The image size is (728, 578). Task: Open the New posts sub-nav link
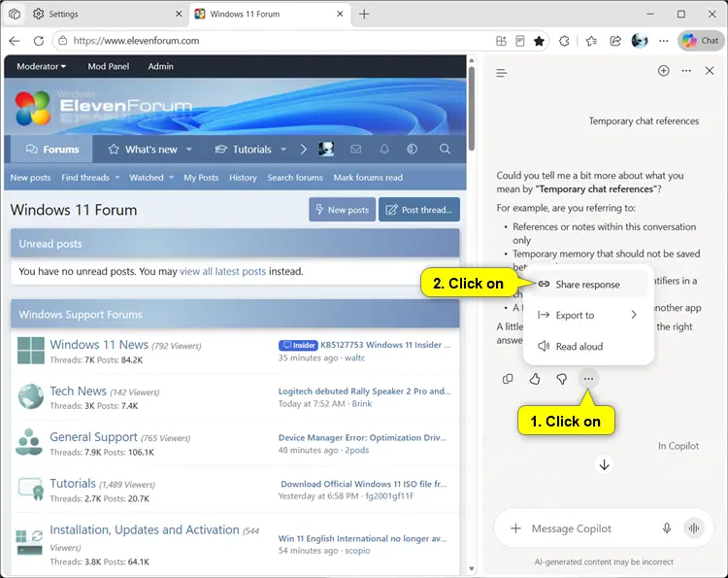30,178
